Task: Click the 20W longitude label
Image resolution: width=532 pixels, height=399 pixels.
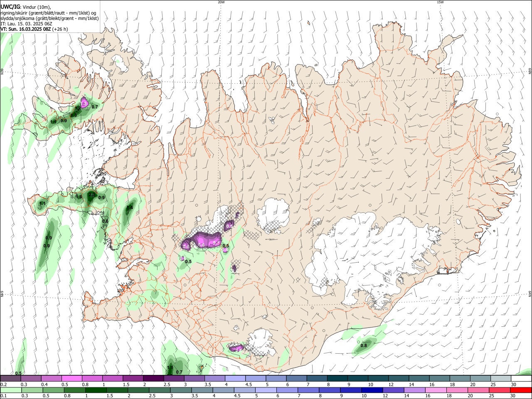Action: 221,2
